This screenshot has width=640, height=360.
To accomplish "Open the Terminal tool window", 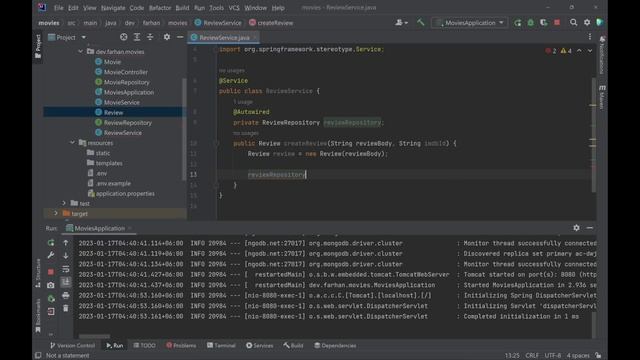I will [221, 345].
